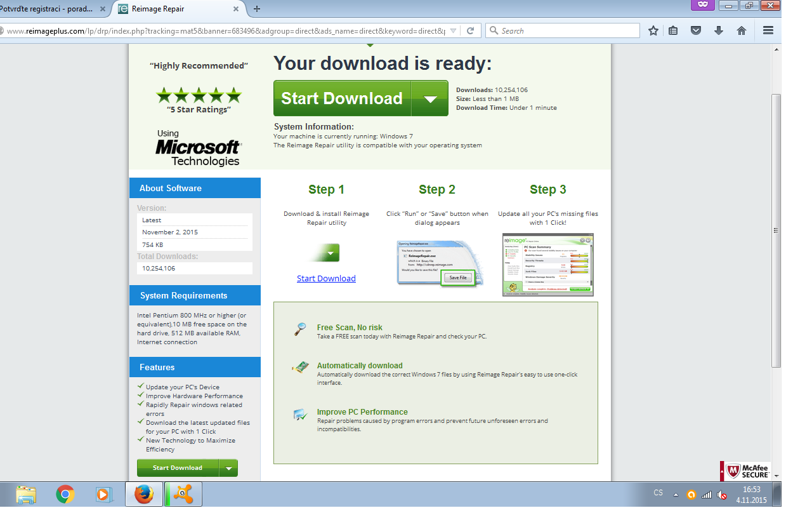Viewport: 812px width, 508px height.
Task: Click the volume icon in the system tray
Action: 722,495
